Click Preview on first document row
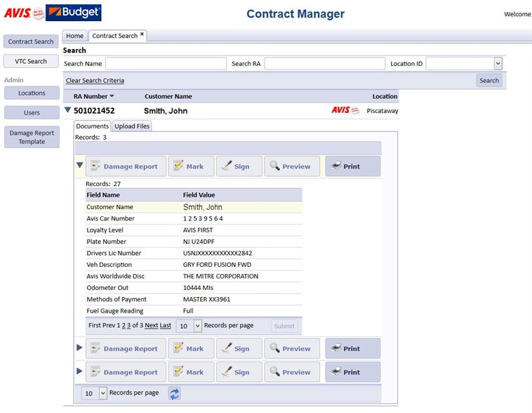This screenshot has width=532, height=413. (292, 166)
